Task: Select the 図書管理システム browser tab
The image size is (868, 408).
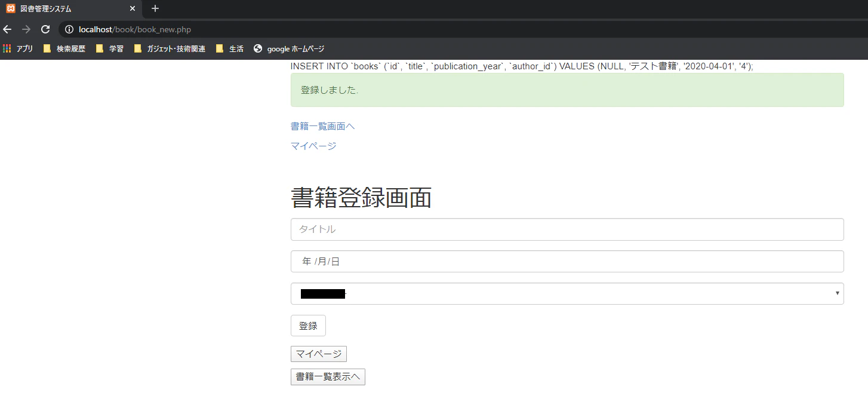Action: (x=71, y=9)
